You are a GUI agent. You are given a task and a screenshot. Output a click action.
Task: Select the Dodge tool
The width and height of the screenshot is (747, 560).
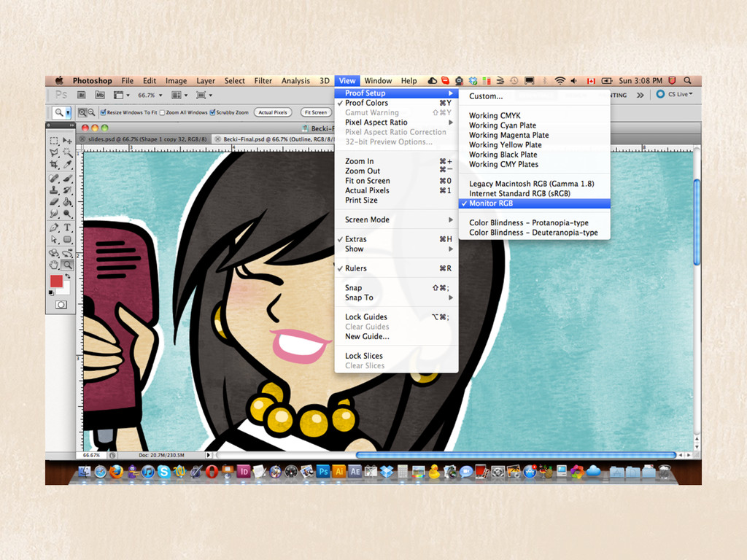(x=67, y=214)
